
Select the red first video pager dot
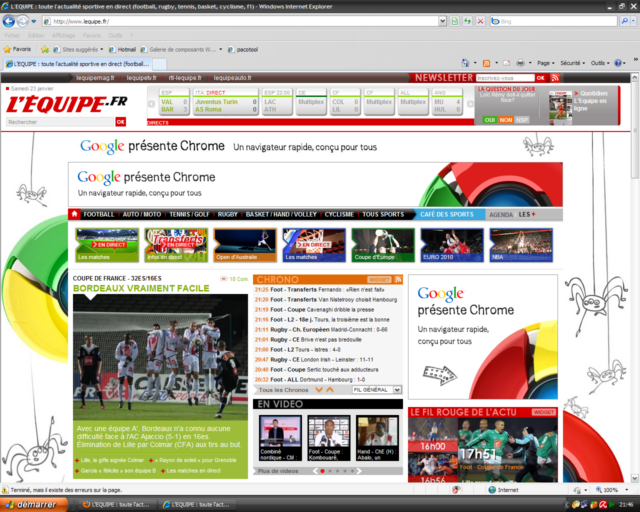point(322,471)
